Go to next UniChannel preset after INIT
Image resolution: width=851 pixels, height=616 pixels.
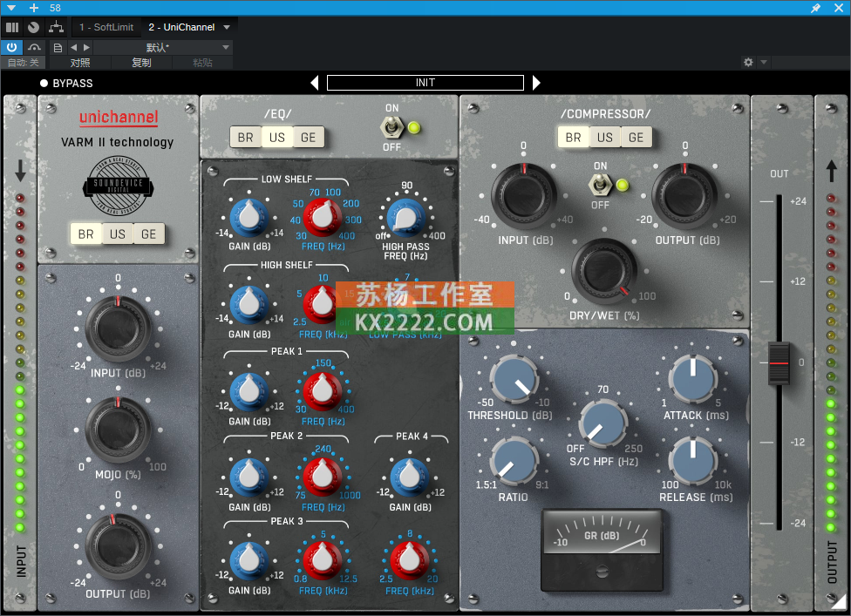536,83
